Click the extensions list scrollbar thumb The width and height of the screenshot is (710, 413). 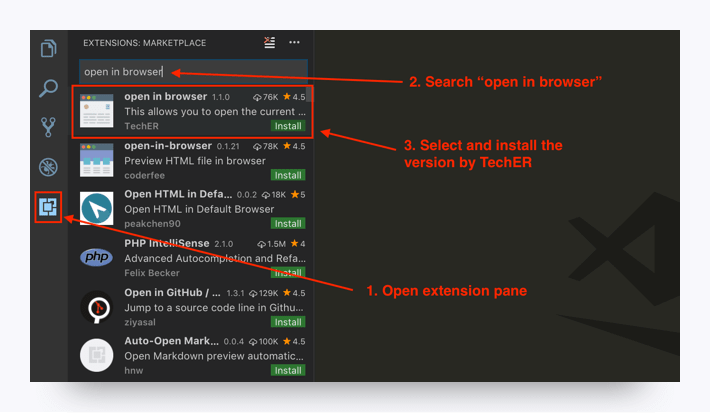point(309,95)
